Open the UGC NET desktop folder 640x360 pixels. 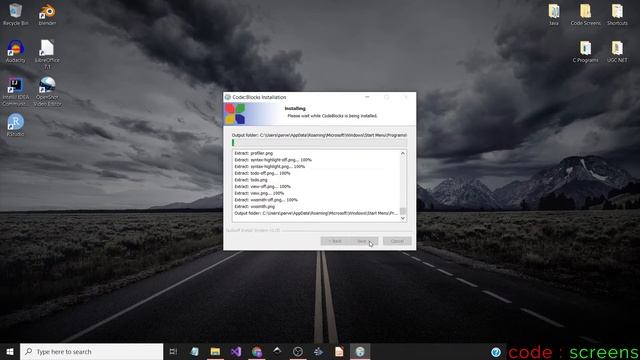click(617, 51)
